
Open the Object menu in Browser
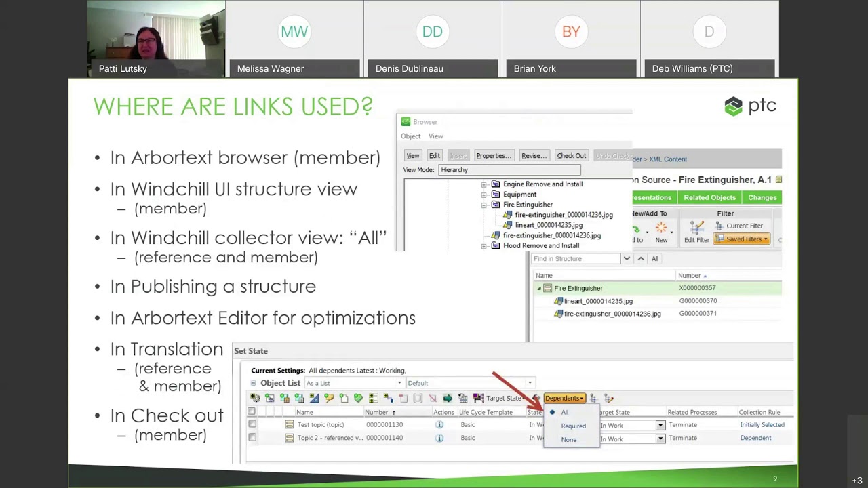point(410,136)
